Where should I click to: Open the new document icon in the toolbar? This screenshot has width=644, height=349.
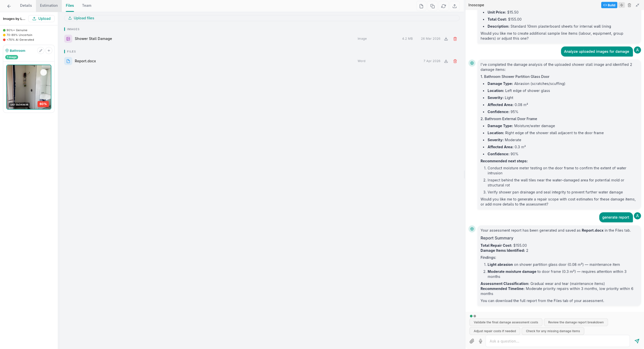coord(421,6)
